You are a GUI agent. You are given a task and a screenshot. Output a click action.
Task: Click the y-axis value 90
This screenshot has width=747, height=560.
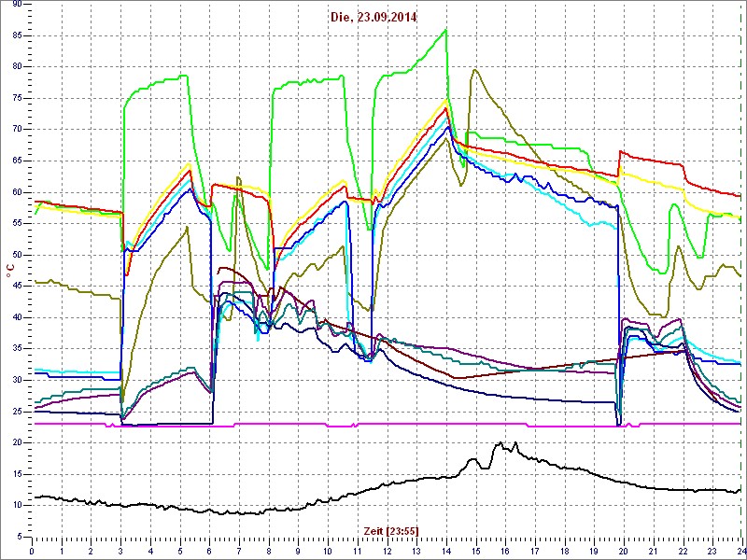(16, 5)
